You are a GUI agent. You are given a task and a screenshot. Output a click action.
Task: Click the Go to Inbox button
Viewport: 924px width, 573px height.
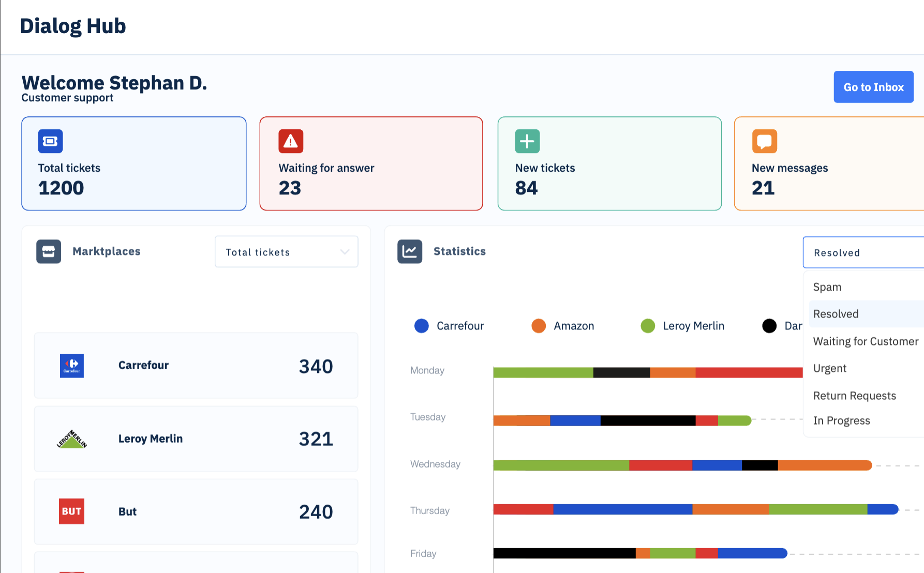coord(873,87)
